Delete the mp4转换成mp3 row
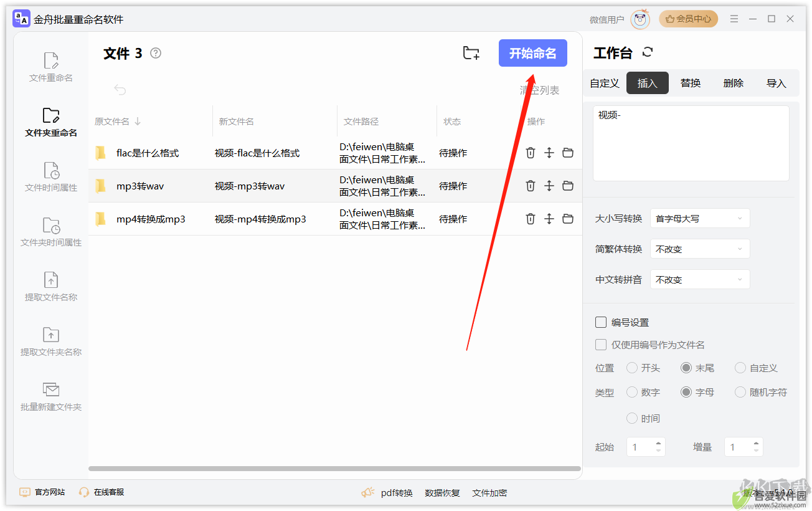 531,219
